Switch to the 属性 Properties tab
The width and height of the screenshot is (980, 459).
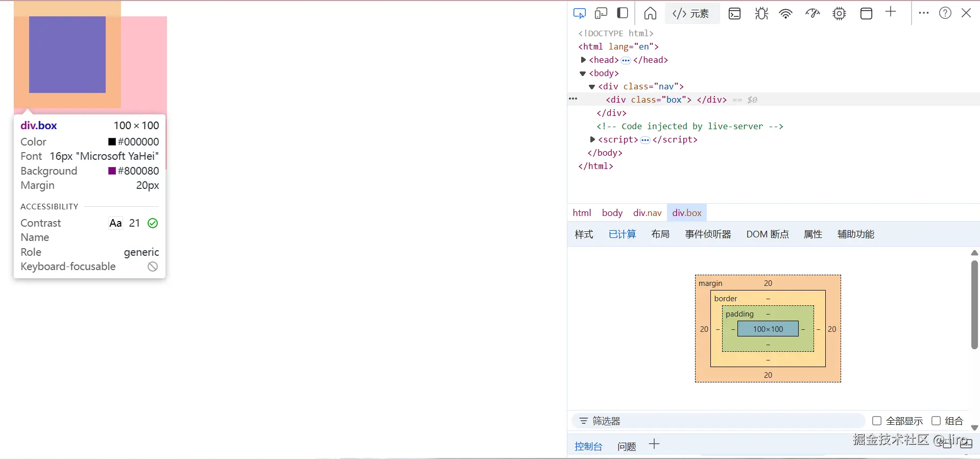(x=813, y=234)
